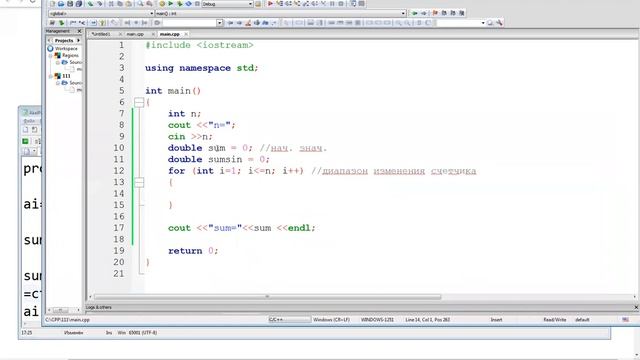Viewport: 640px width, 360px height.
Task: Click the Save file toolbar icon
Action: click(x=70, y=4)
